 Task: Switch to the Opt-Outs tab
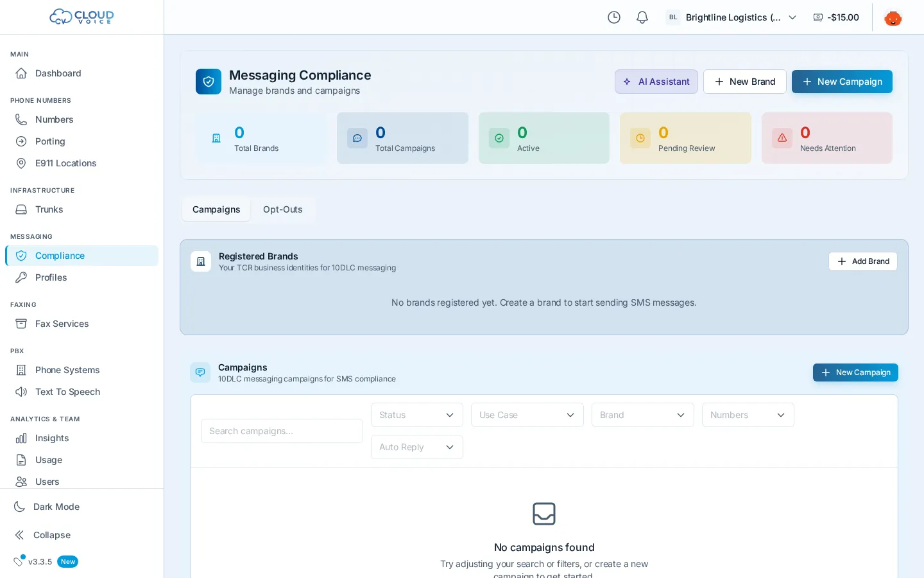pos(283,209)
